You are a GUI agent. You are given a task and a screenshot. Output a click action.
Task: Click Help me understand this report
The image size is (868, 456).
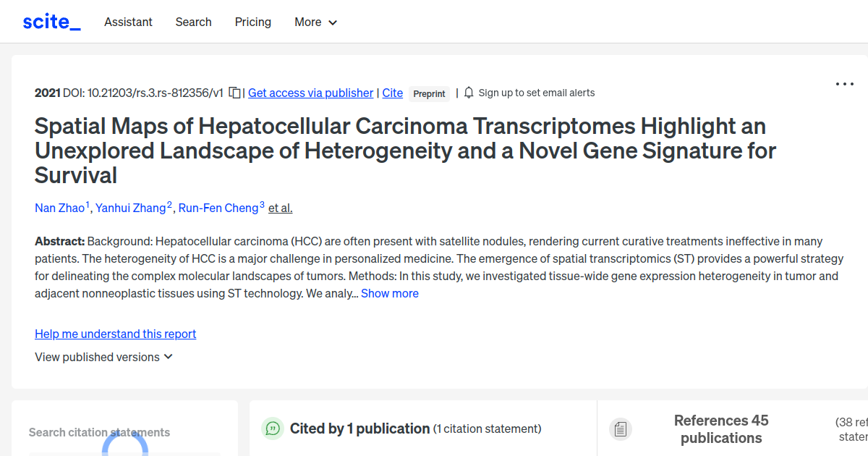115,334
